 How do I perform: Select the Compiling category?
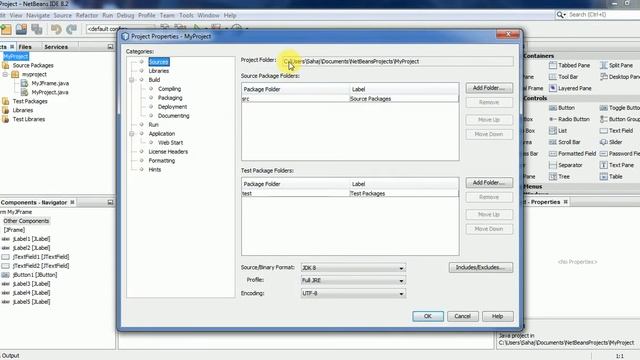click(169, 89)
